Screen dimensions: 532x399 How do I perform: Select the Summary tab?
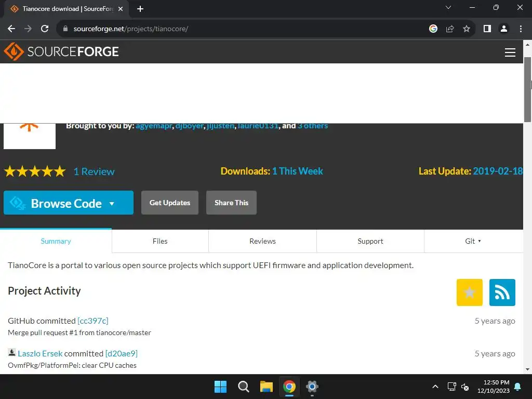click(56, 241)
